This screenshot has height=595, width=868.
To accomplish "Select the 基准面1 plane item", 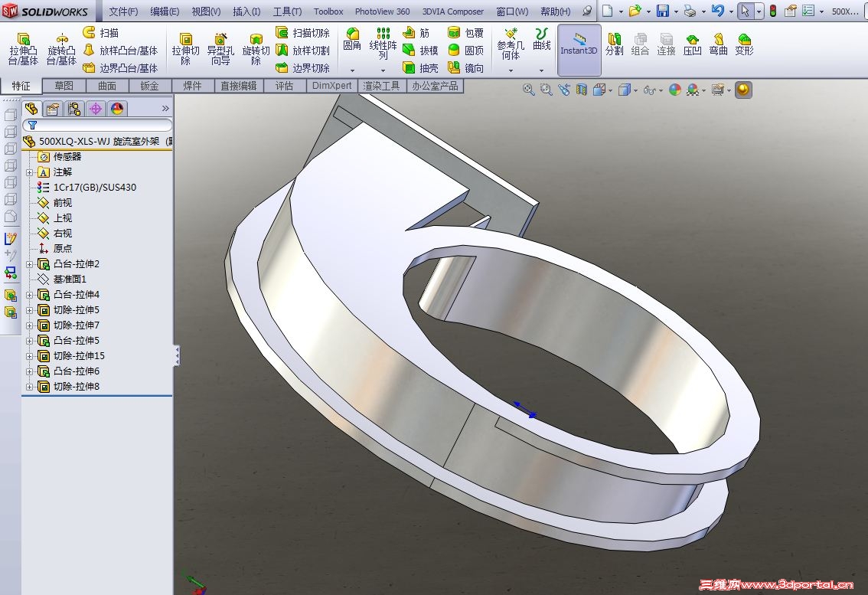I will pos(61,280).
